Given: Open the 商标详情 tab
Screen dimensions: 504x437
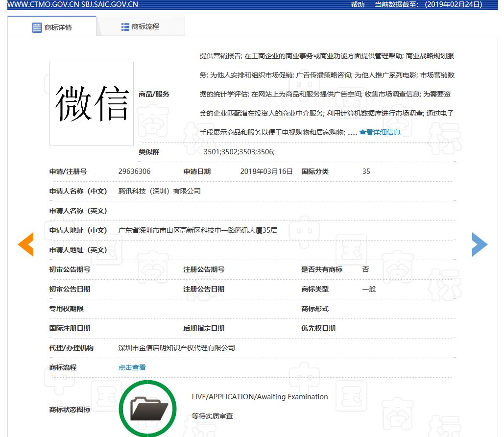Looking at the screenshot, I should 52,26.
